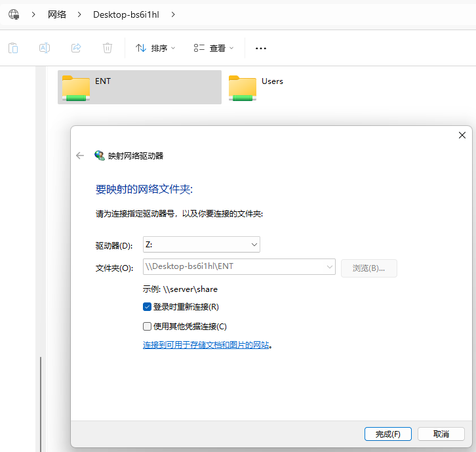Click the delete trash can icon

tap(108, 48)
